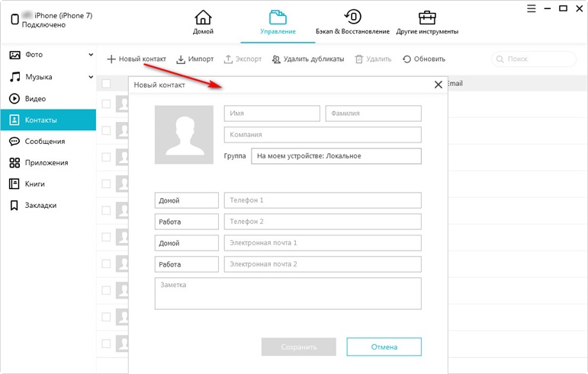Open Работа type dropdown for Телефон 2
This screenshot has width=588, height=374.
(x=186, y=222)
